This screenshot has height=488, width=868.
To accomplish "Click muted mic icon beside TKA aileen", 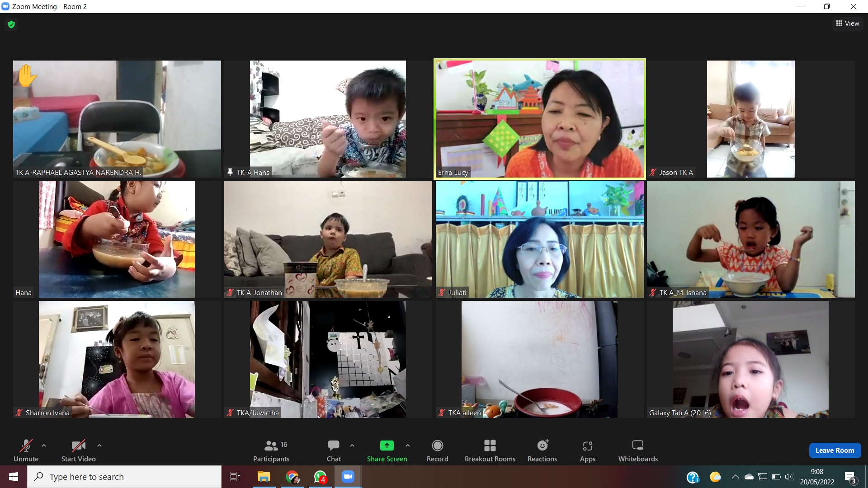I will click(x=442, y=413).
